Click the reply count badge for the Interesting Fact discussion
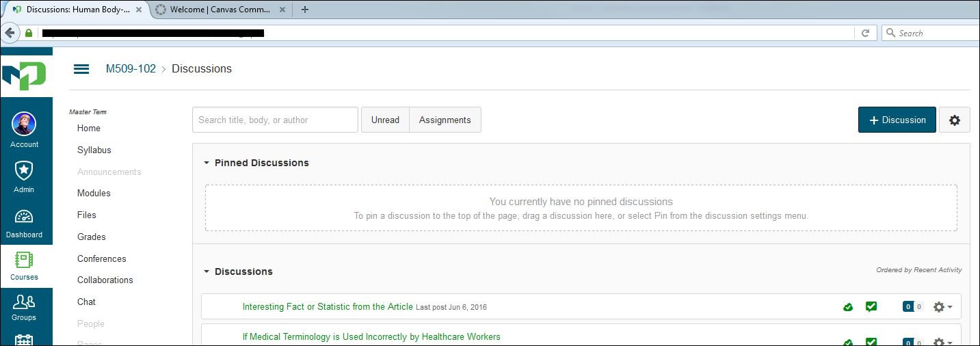This screenshot has width=980, height=346. [913, 307]
